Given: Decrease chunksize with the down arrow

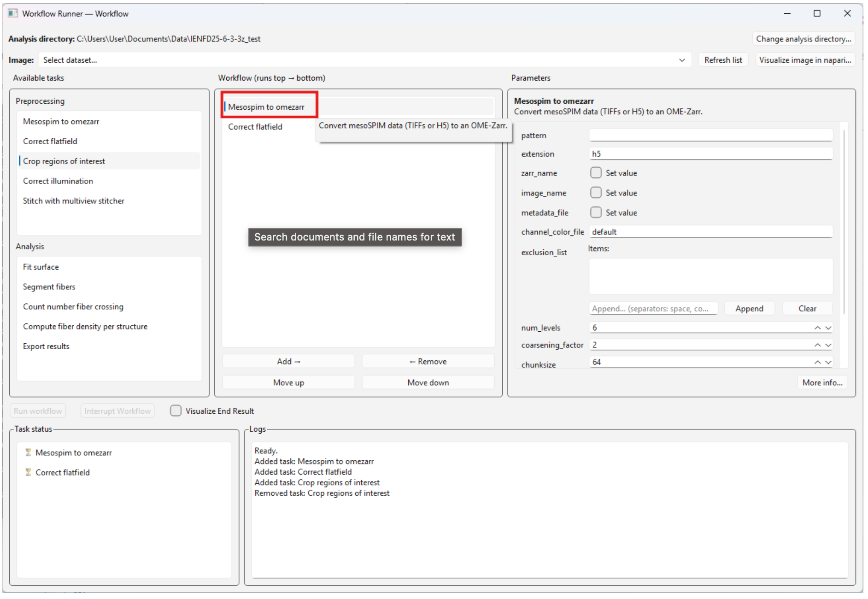Looking at the screenshot, I should click(x=828, y=364).
